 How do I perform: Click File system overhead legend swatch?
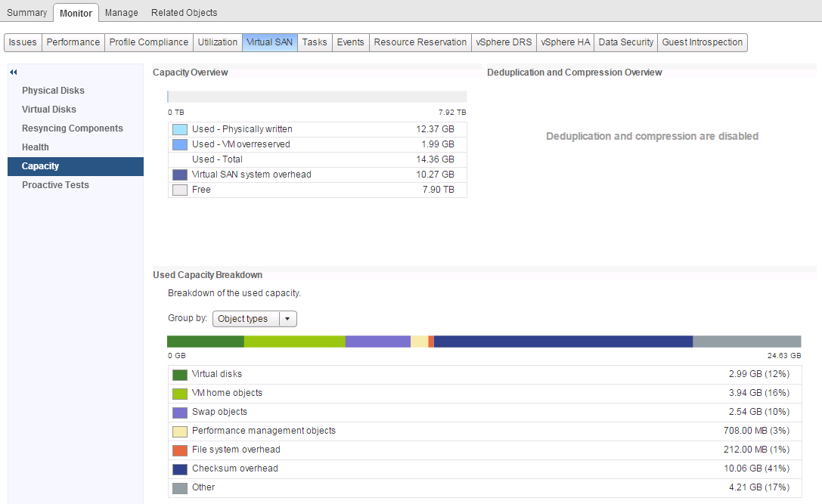coord(180,450)
